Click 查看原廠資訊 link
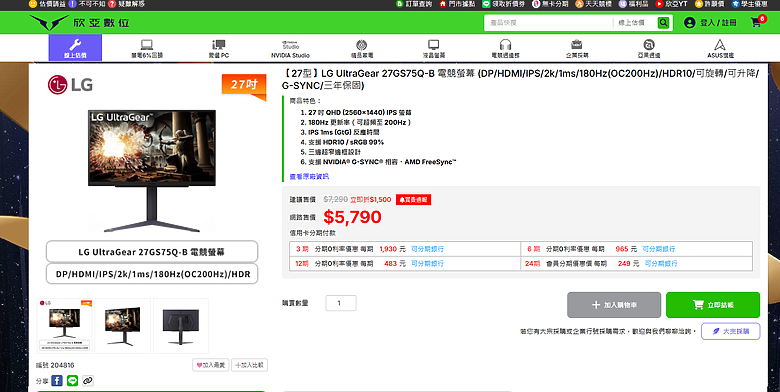This screenshot has height=392, width=780. tap(309, 177)
